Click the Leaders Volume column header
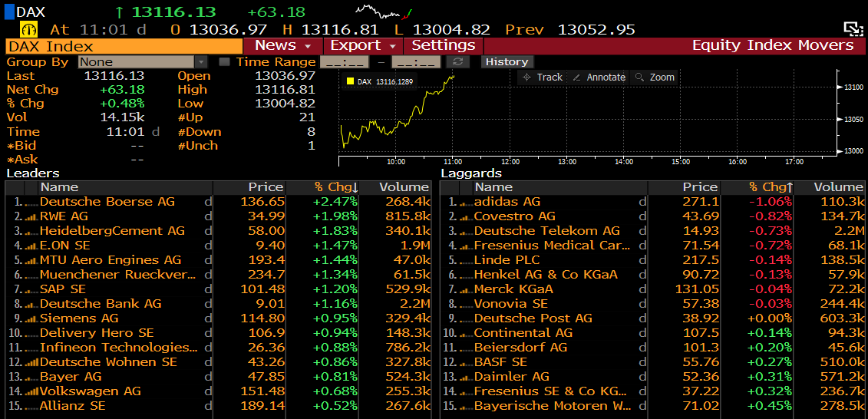Viewport: 868px width, 419px height. click(x=394, y=188)
